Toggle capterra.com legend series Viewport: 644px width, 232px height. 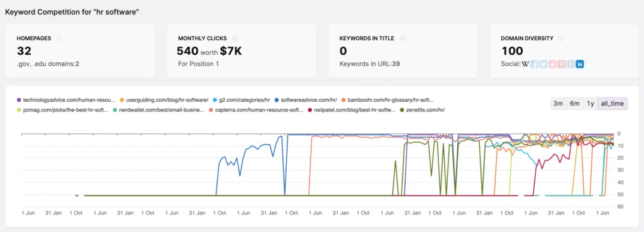tap(257, 110)
